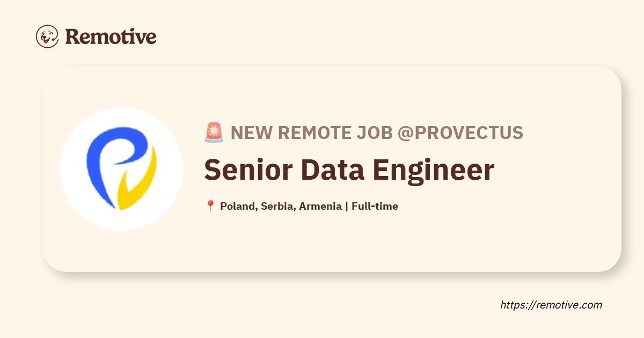Click the @PROVECTUS company mention
The width and height of the screenshot is (644, 338).
point(460,133)
